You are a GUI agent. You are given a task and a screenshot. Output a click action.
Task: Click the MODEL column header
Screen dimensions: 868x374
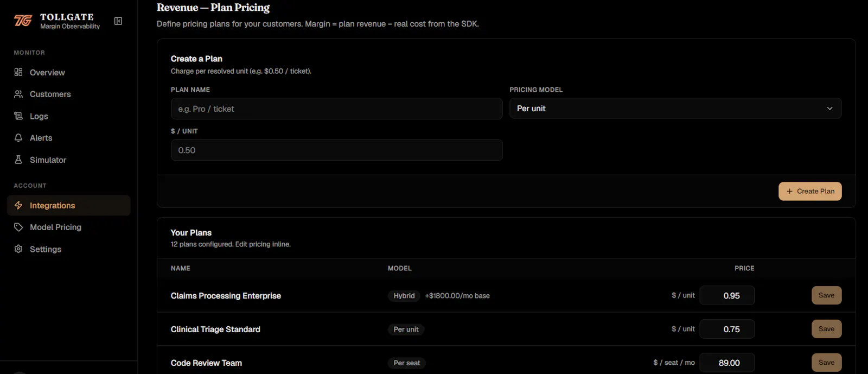[x=400, y=268]
